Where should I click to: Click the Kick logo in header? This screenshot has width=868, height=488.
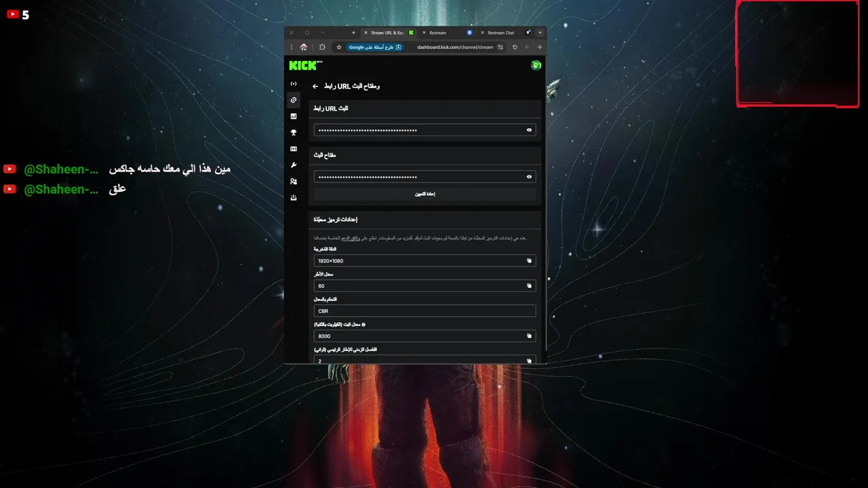(304, 66)
